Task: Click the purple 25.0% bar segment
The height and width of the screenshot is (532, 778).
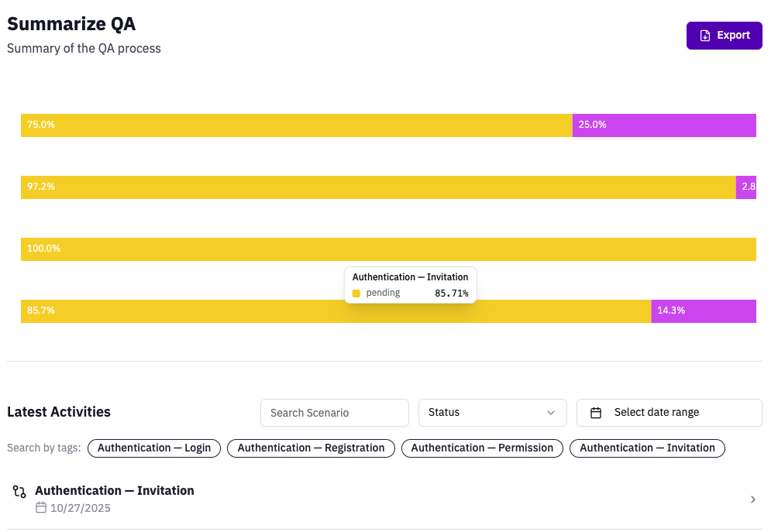Action: point(664,125)
